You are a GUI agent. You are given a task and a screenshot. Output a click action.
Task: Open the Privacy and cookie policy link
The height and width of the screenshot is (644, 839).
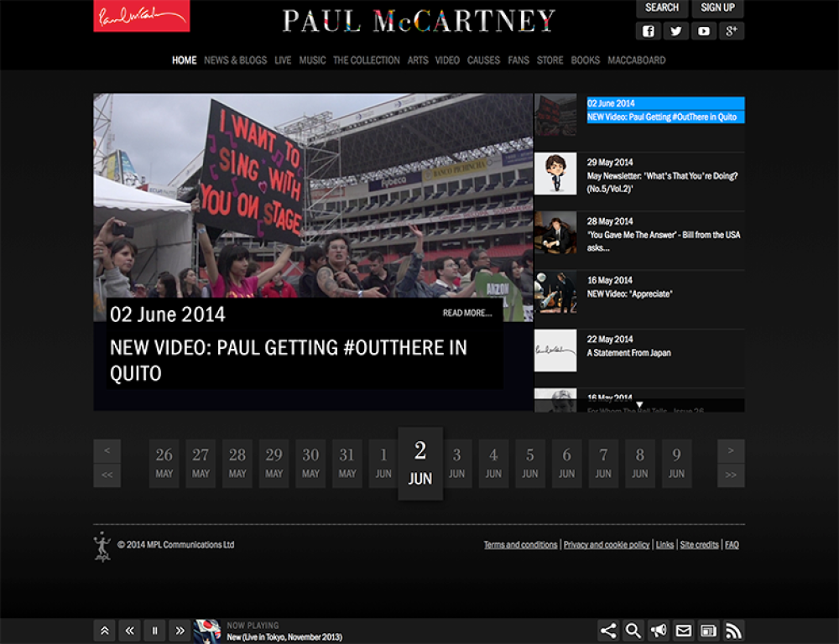606,544
